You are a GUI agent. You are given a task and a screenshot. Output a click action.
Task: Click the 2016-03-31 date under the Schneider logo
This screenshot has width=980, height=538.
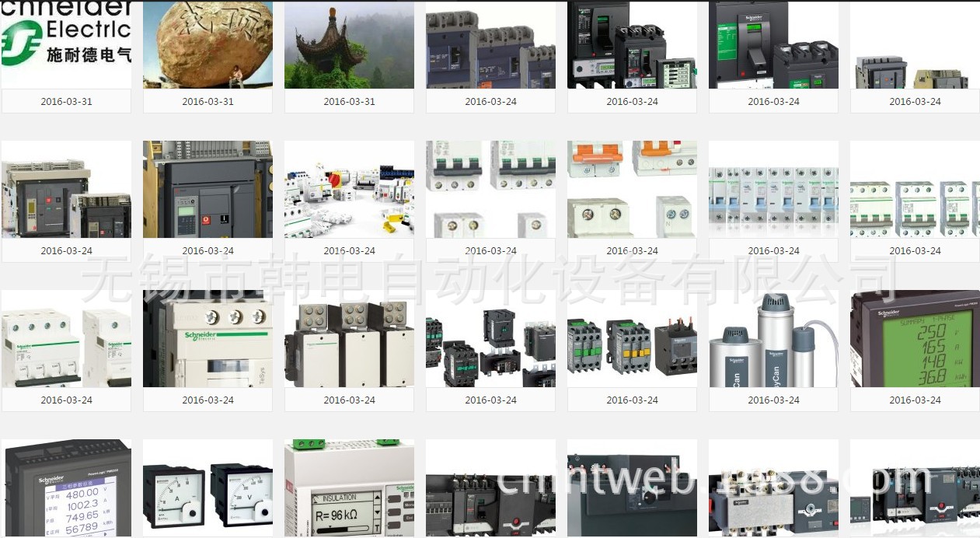pos(66,102)
